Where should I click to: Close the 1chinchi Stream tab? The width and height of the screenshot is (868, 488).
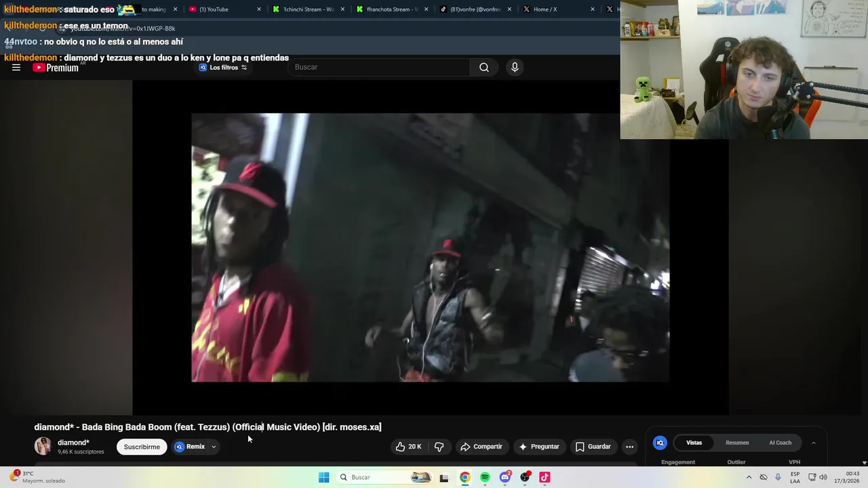[342, 9]
